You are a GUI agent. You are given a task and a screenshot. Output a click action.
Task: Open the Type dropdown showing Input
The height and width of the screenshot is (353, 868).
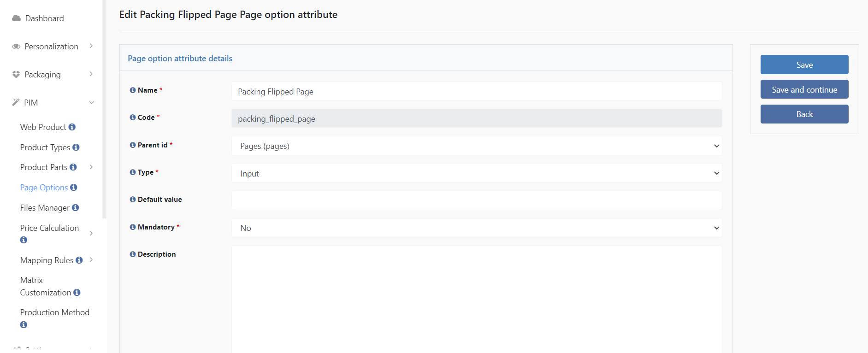pos(477,173)
